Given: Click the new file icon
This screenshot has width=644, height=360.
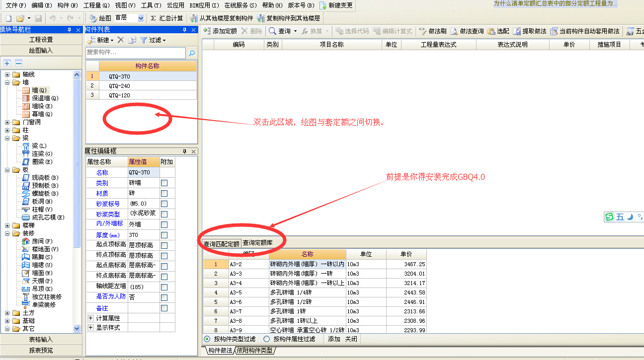Looking at the screenshot, I should pyautogui.click(x=8, y=18).
